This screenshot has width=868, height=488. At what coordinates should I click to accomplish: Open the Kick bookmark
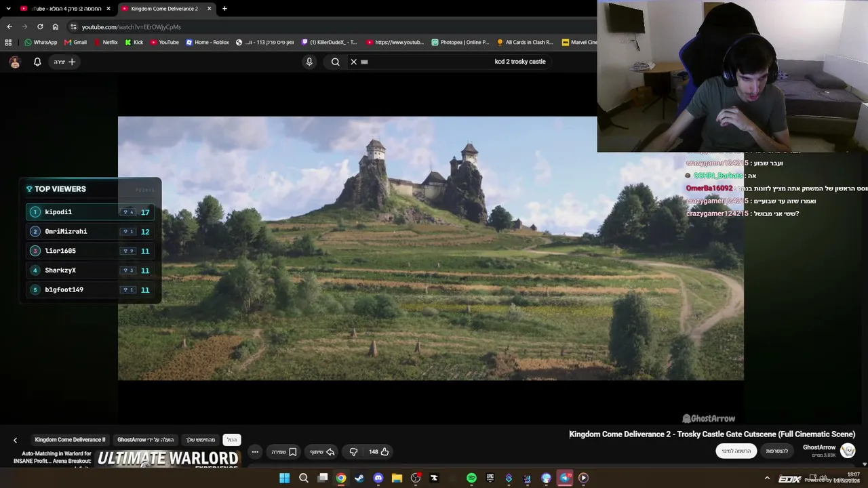[134, 42]
